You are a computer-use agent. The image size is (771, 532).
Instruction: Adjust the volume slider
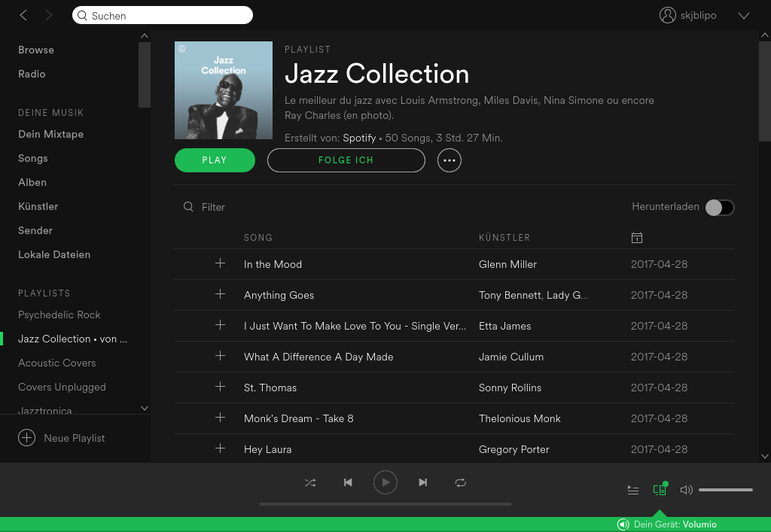point(725,490)
